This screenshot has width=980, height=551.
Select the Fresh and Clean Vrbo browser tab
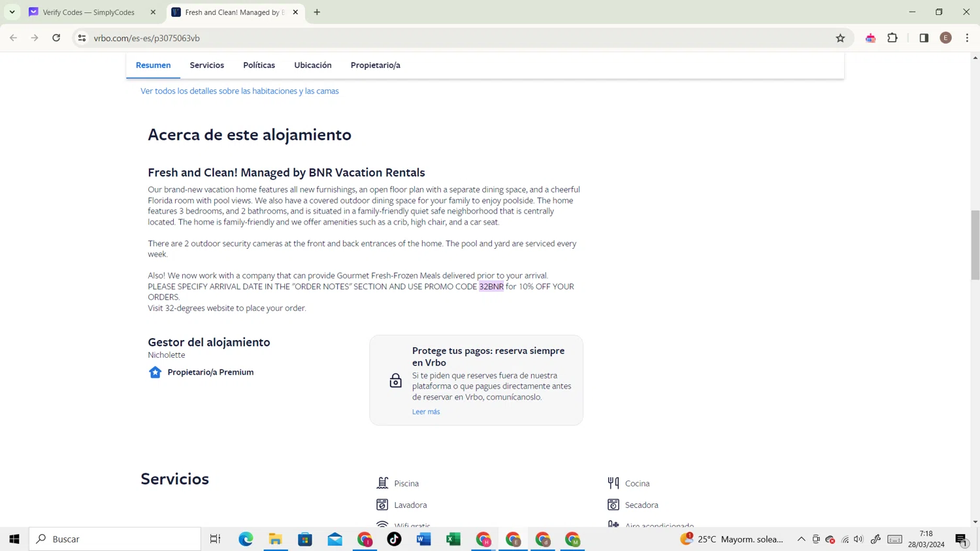coord(235,12)
